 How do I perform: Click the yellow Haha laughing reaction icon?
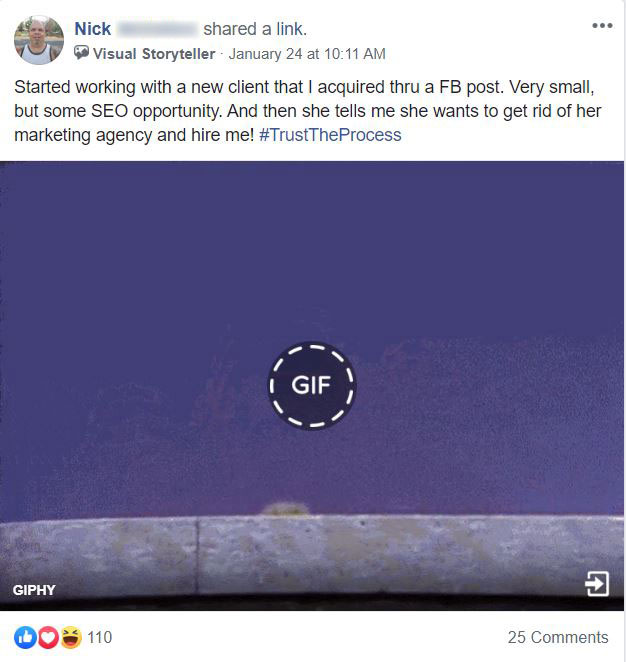tap(71, 637)
